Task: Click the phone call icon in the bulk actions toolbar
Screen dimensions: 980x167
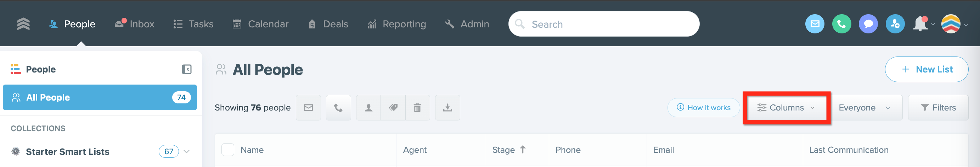Action: click(x=338, y=108)
